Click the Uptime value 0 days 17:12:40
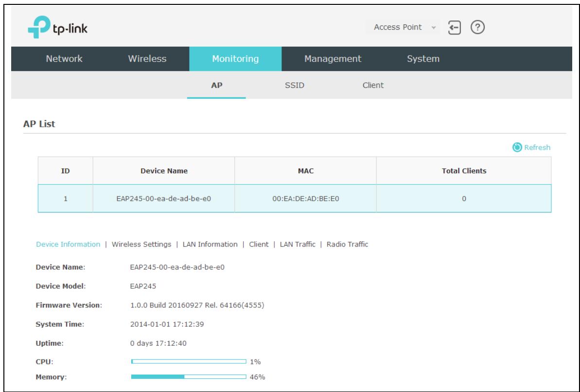The height and width of the screenshot is (392, 580). (x=158, y=343)
